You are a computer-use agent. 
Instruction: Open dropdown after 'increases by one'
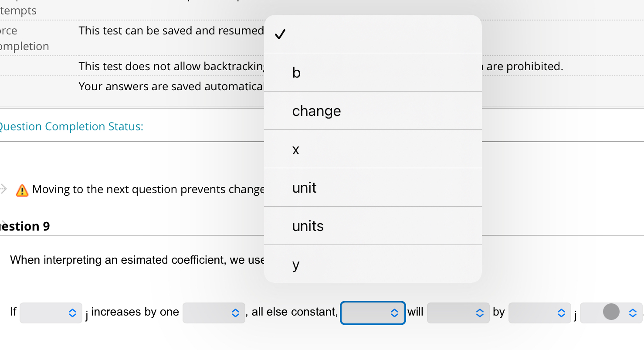click(x=214, y=313)
